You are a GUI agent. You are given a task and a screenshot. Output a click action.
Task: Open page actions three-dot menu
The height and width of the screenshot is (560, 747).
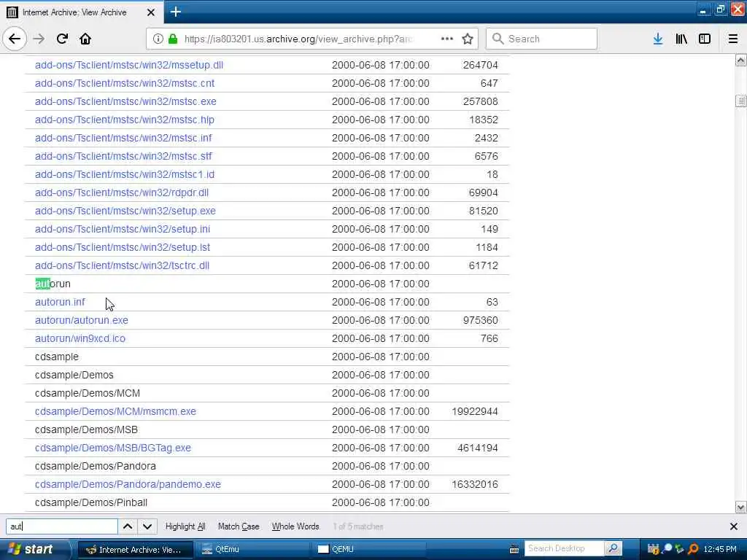(x=447, y=39)
